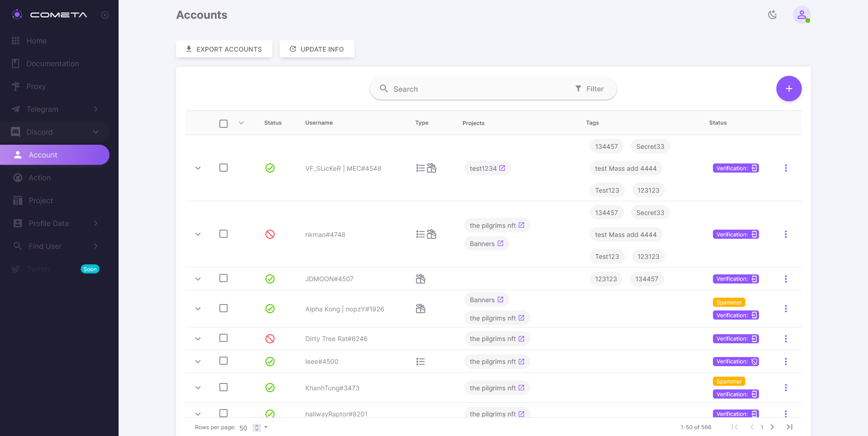The width and height of the screenshot is (868, 436).
Task: Open test1234 project external link
Action: (x=502, y=168)
